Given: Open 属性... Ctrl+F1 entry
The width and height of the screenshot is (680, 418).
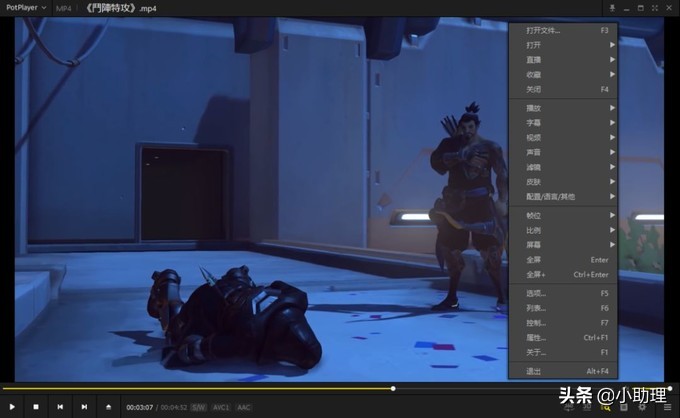Looking at the screenshot, I should 563,338.
